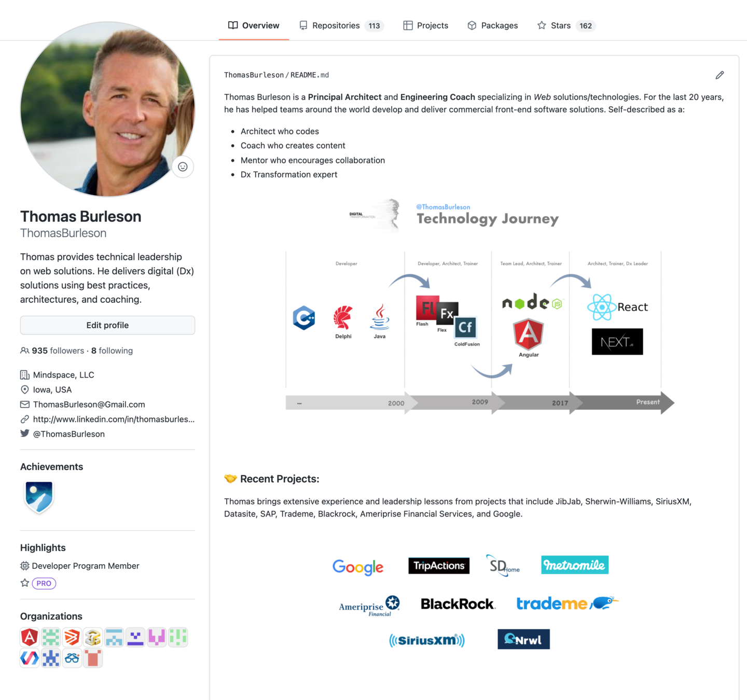Image resolution: width=747 pixels, height=700 pixels.
Task: Switch to the Repositories tab
Action: point(341,25)
